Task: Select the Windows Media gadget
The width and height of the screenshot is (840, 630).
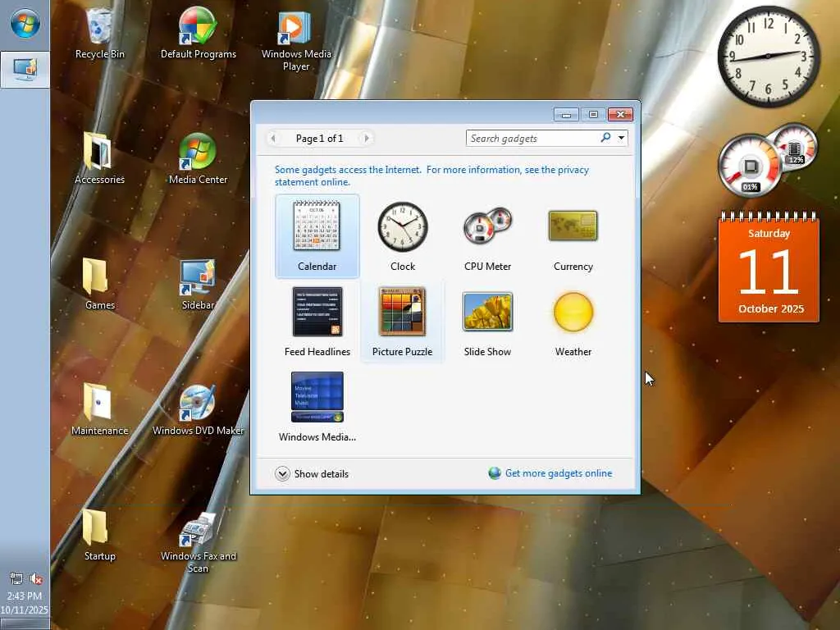Action: click(x=317, y=407)
